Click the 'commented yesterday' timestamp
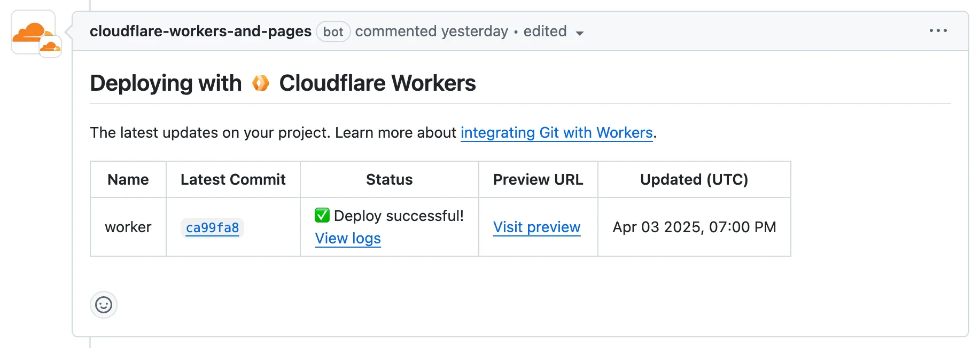980x348 pixels. click(431, 31)
